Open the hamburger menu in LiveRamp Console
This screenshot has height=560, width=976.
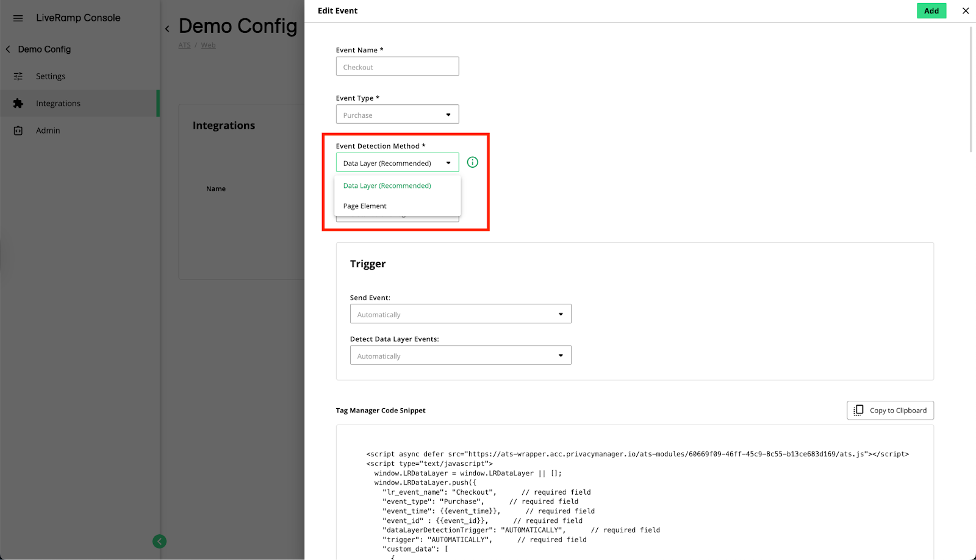(18, 18)
